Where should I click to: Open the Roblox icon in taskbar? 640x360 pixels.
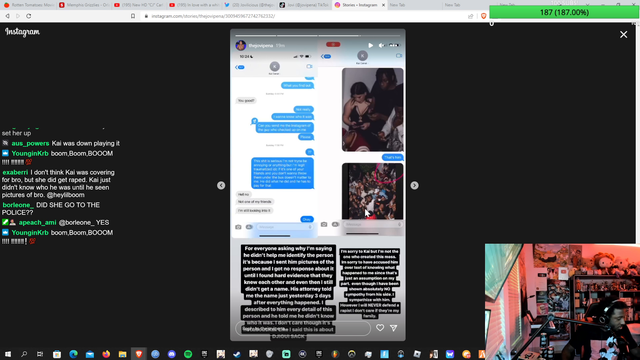coord(417,354)
